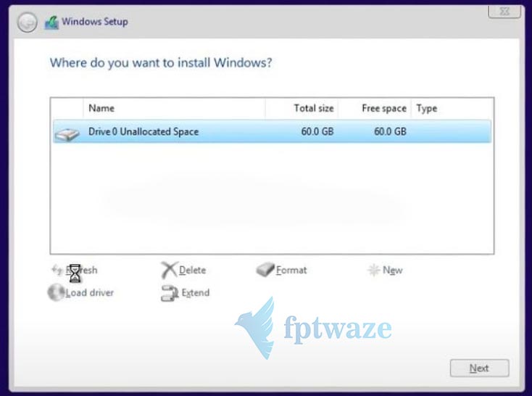The image size is (532, 396).
Task: Click the 60.0 GB total size value
Action: 317,131
